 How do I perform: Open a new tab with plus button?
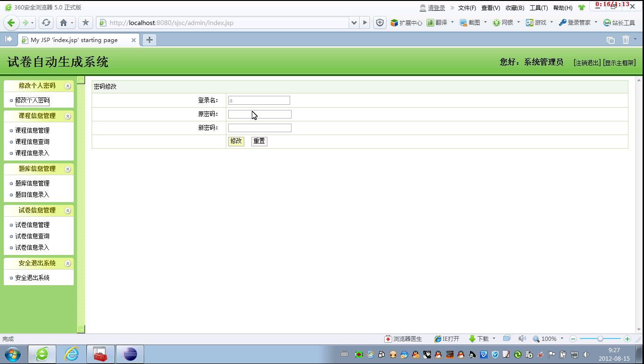(x=149, y=40)
